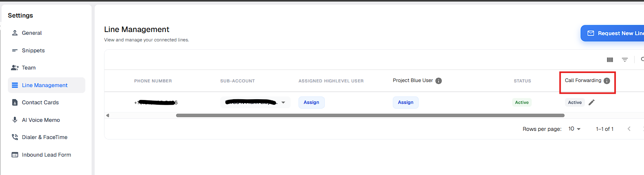Click the Line Management list icon

point(15,85)
